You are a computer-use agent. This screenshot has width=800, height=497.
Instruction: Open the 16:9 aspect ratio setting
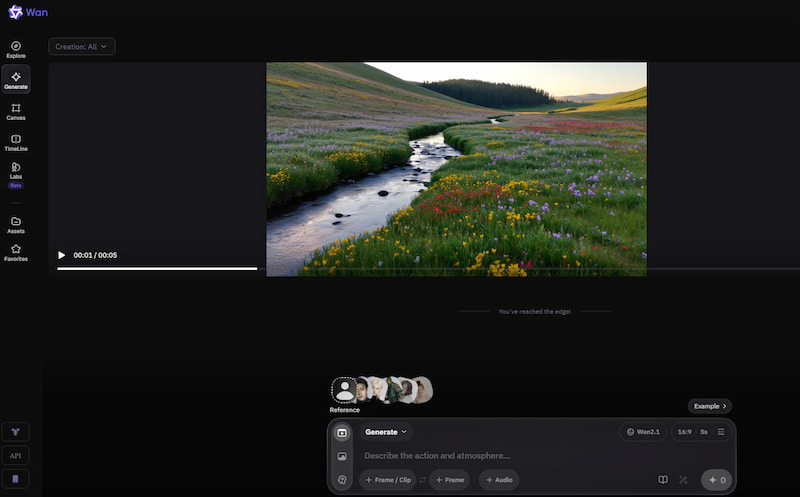[684, 432]
